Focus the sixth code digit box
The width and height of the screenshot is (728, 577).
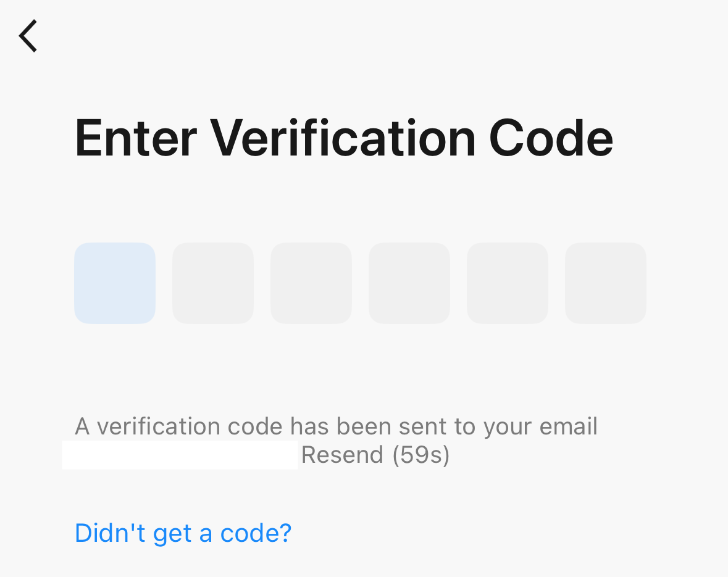click(606, 283)
